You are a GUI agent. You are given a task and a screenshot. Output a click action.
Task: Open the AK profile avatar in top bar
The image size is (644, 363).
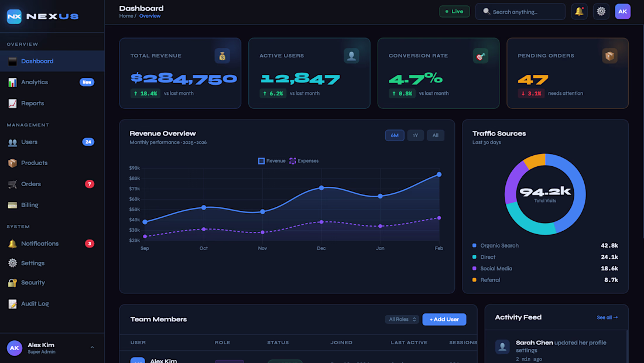(623, 12)
